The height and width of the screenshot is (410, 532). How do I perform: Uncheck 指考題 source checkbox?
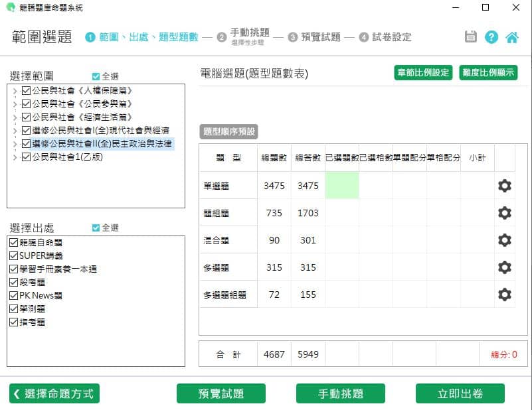13,322
